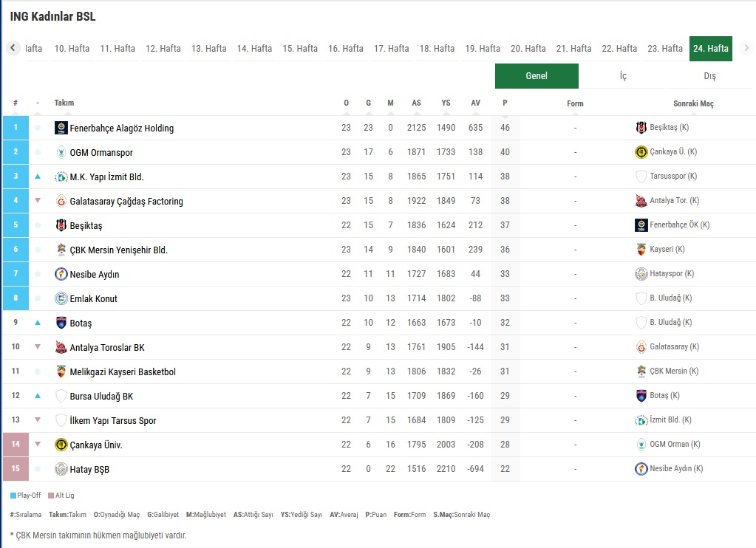Click the M.K. Yapı İzmit Bld. logo
The image size is (756, 548).
coord(61,177)
